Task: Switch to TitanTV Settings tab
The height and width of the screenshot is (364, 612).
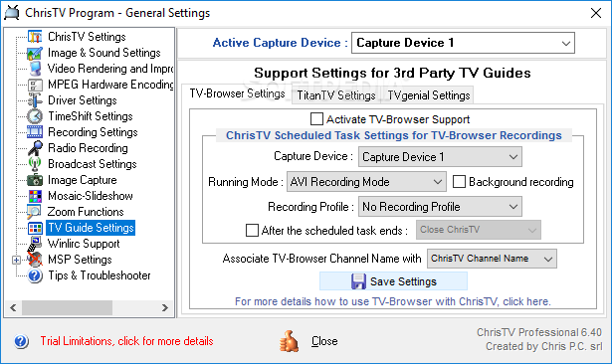Action: pyautogui.click(x=336, y=95)
